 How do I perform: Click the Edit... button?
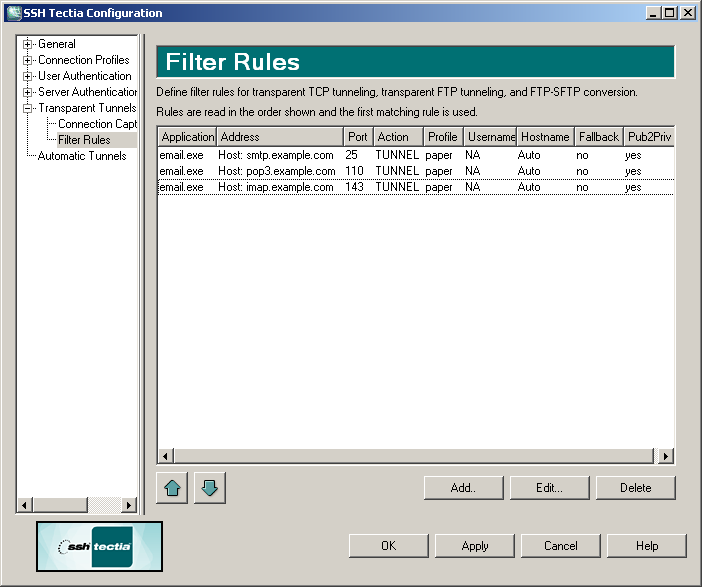(549, 488)
